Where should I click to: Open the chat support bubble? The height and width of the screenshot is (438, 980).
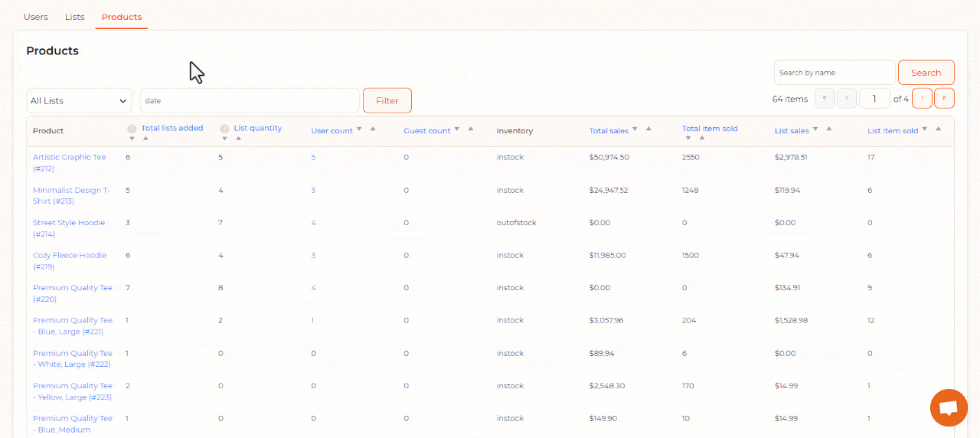pyautogui.click(x=949, y=407)
